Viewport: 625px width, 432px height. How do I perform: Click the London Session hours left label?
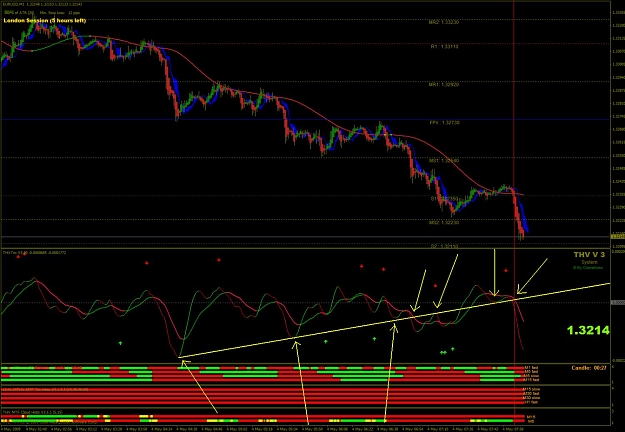click(45, 20)
